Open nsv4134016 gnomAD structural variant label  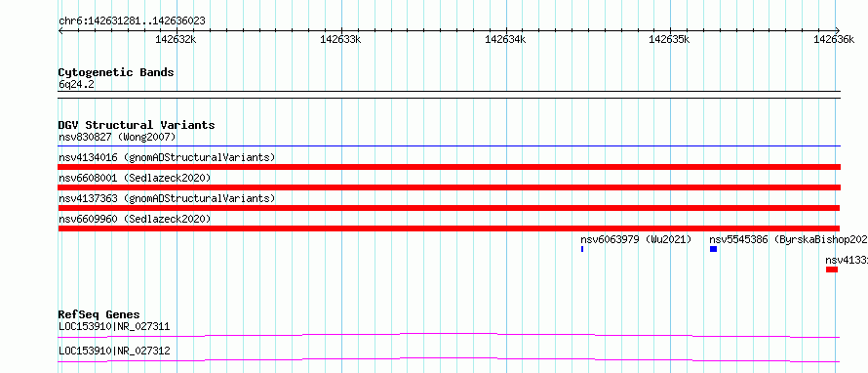pyautogui.click(x=167, y=157)
